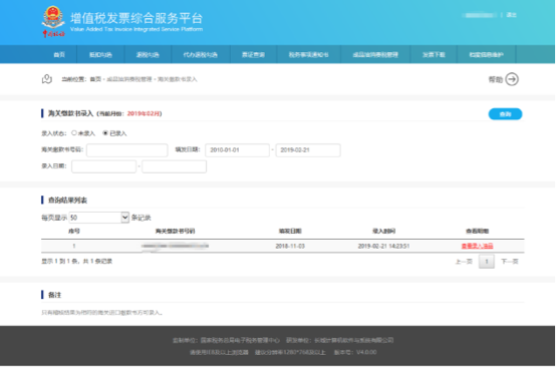556x368 pixels.
Task: Click the second 录入日期 input field
Action: (174, 166)
